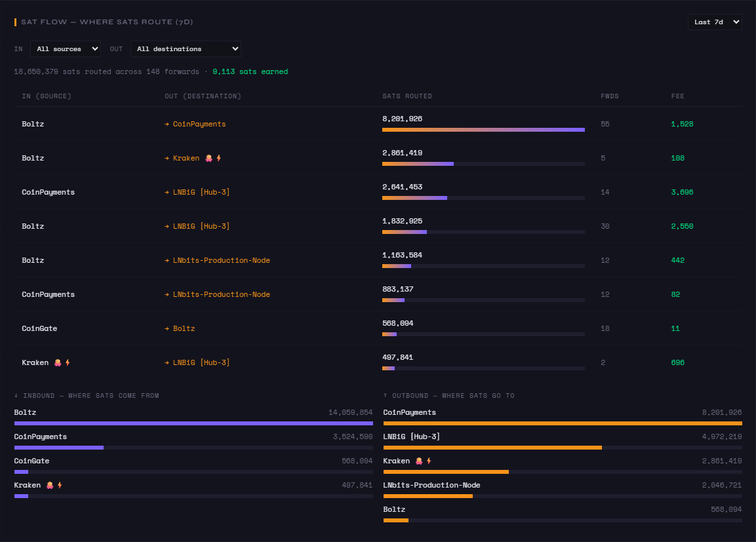Viewport: 756px width, 542px height.
Task: Click CoinGate source in the table
Action: pyautogui.click(x=39, y=328)
